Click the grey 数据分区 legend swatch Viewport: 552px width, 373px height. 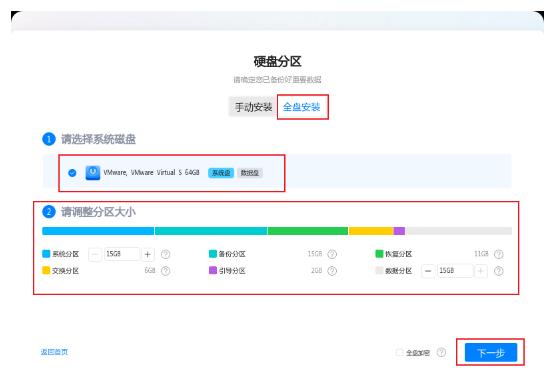(x=379, y=270)
